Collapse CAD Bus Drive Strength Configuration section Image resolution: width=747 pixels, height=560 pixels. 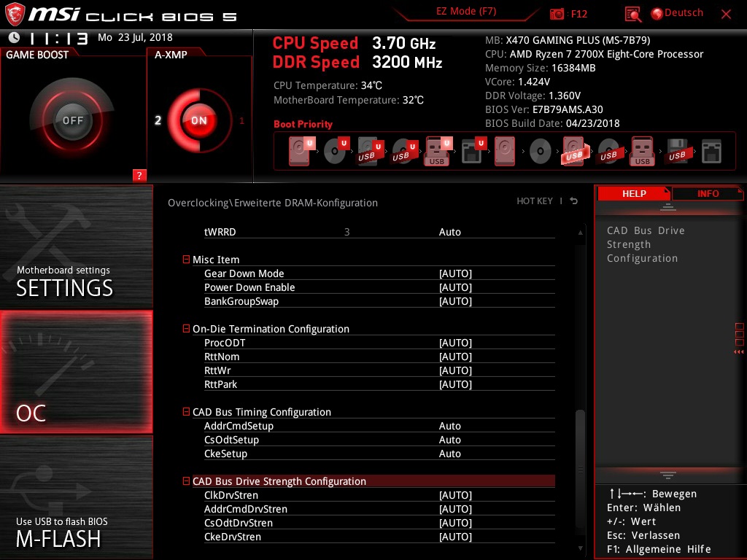186,481
